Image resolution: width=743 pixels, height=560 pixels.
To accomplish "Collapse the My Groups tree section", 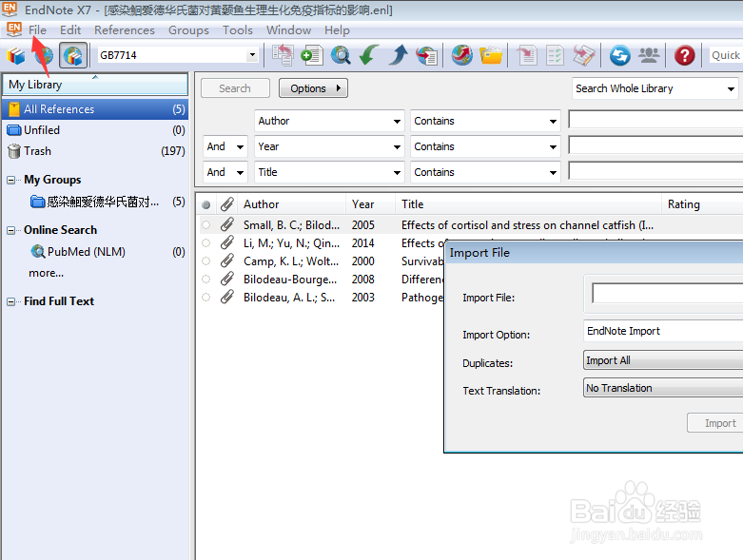I will pyautogui.click(x=10, y=180).
